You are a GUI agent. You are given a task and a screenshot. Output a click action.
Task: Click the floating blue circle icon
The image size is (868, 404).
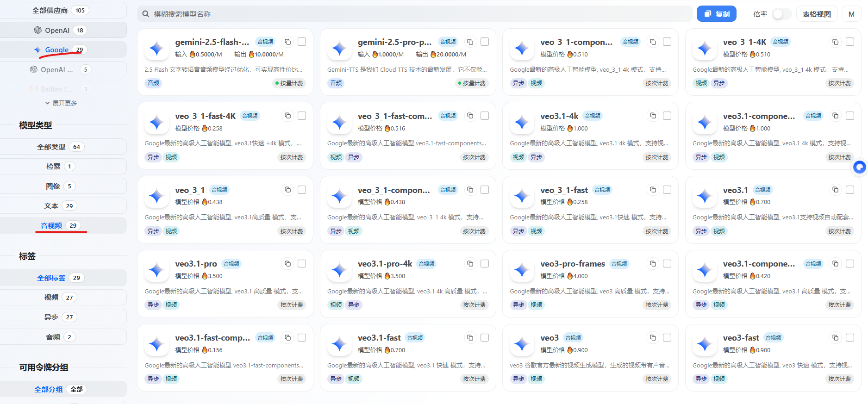pos(860,167)
